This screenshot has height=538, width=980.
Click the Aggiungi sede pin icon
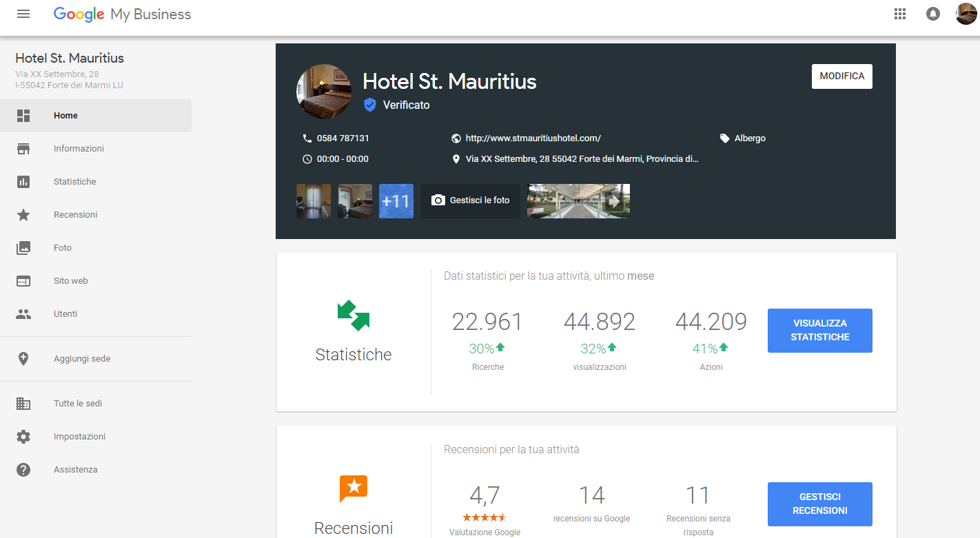23,359
